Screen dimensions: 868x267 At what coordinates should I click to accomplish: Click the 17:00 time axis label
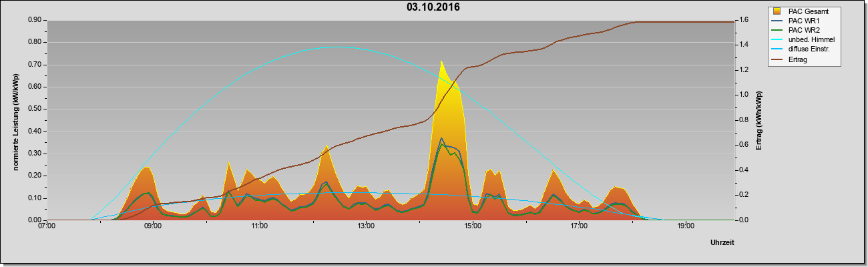point(579,226)
